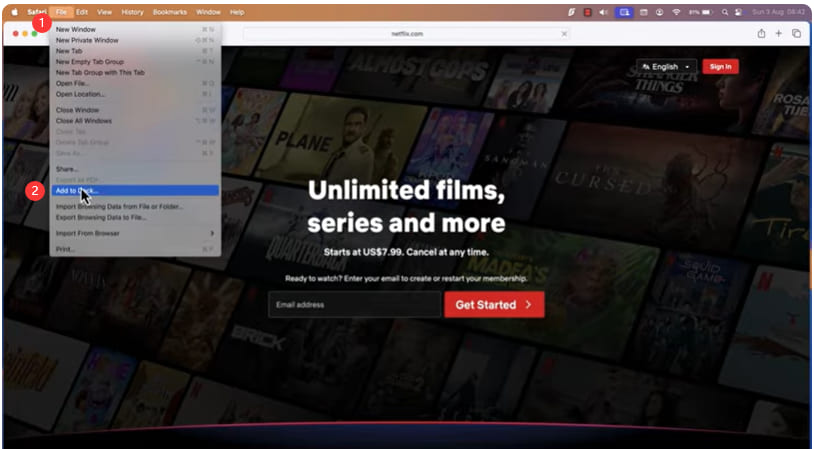Open the Control Centre icon
Screen dimensions: 814x449
(739, 12)
